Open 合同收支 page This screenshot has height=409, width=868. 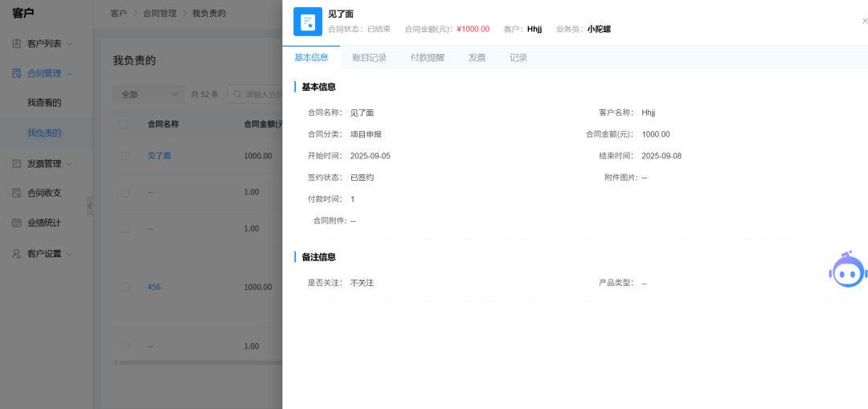coord(44,193)
